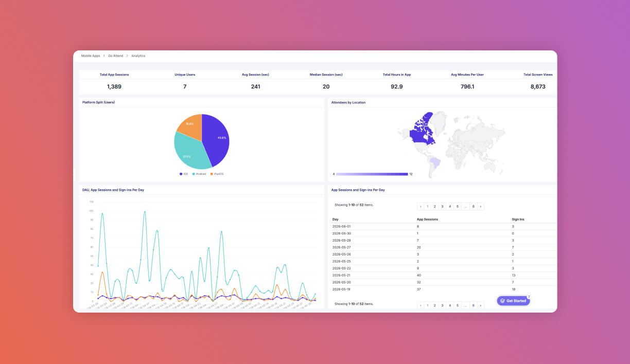Click App Sessions value 37 for 2026-05-19
The height and width of the screenshot is (364, 630).
[x=419, y=289]
